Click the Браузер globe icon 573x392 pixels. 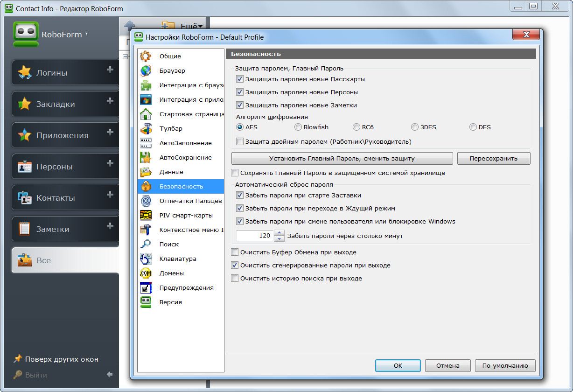[x=146, y=70]
